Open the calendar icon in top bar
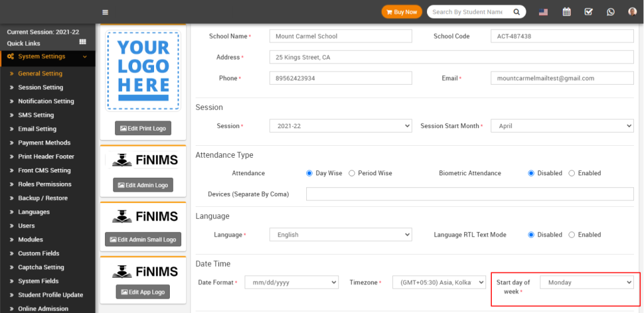Image resolution: width=644 pixels, height=313 pixels. pos(567,12)
